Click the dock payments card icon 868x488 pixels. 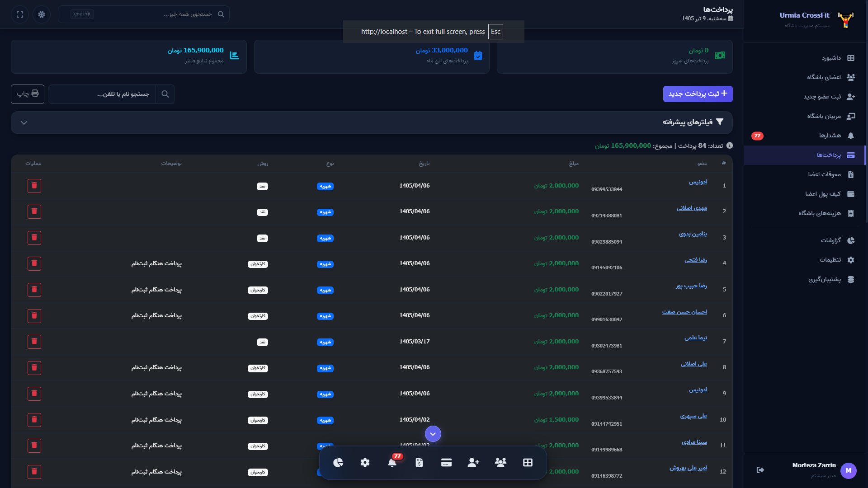(x=446, y=462)
